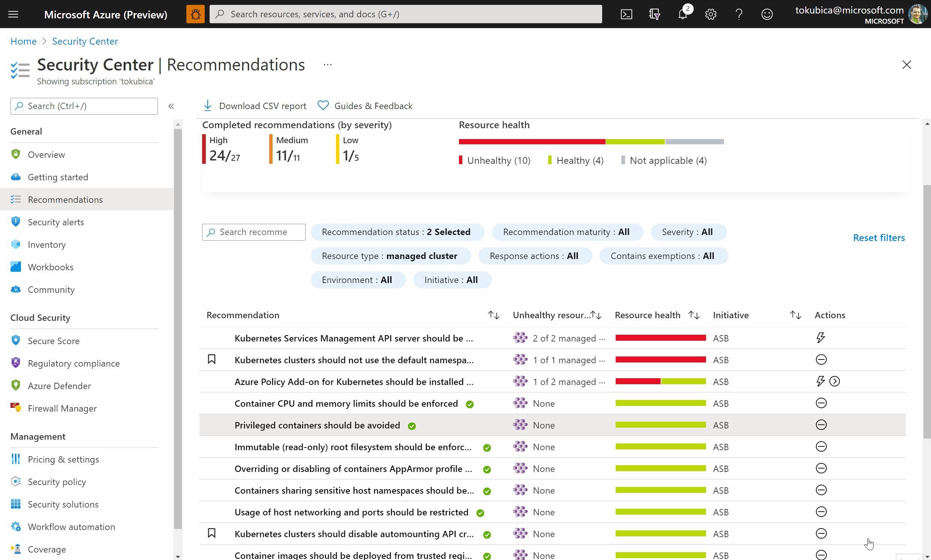Sort by Resource health column

[694, 315]
